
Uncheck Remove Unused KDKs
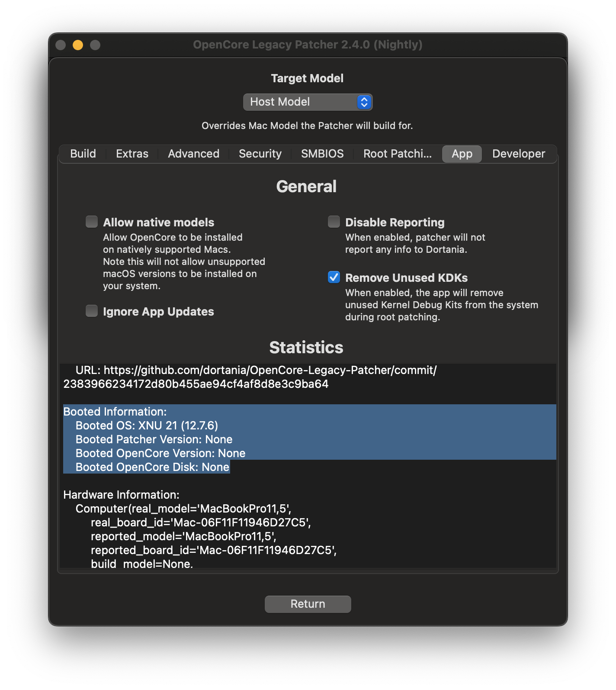click(x=334, y=277)
